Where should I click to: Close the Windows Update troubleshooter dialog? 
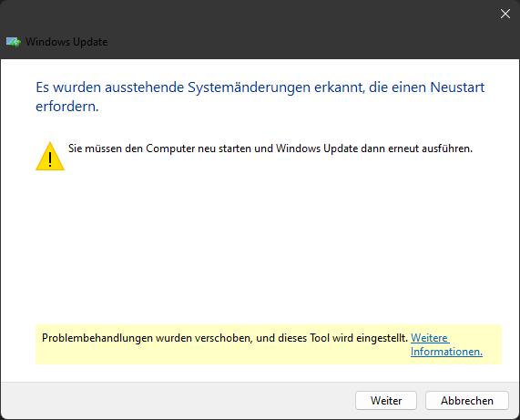pyautogui.click(x=505, y=14)
